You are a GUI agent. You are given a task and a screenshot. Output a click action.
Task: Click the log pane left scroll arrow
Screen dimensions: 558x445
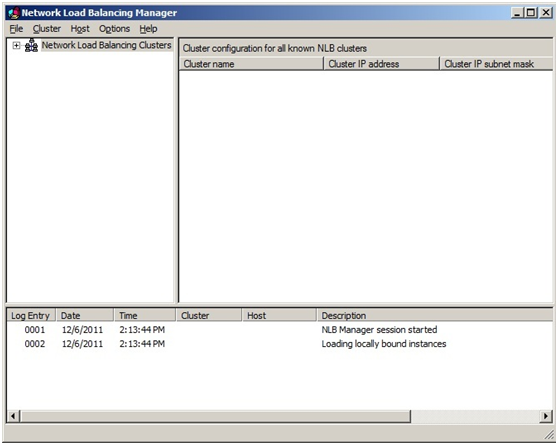(x=14, y=416)
